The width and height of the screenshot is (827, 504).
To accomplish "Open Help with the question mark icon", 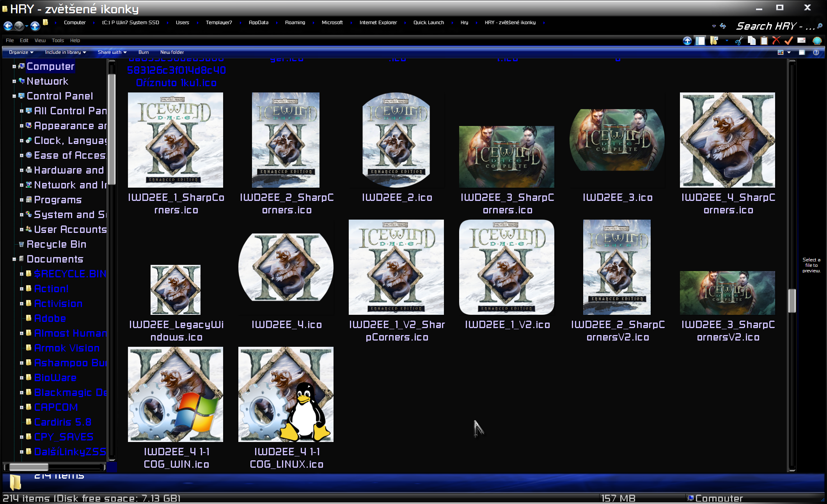I will (816, 52).
